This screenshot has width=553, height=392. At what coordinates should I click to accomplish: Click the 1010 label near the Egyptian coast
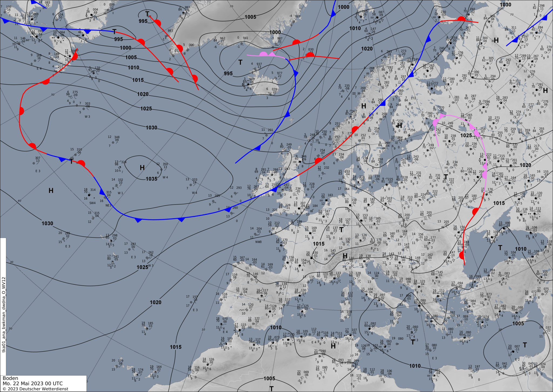click(x=415, y=366)
